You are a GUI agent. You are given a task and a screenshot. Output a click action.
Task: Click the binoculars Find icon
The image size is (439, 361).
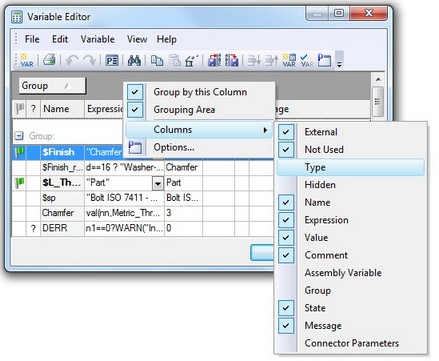(x=134, y=61)
